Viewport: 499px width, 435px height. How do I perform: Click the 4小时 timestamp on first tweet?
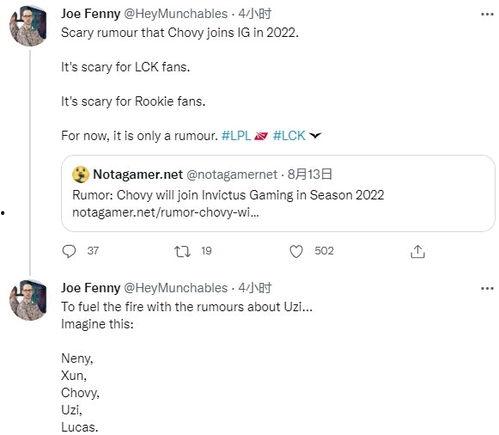pos(255,14)
